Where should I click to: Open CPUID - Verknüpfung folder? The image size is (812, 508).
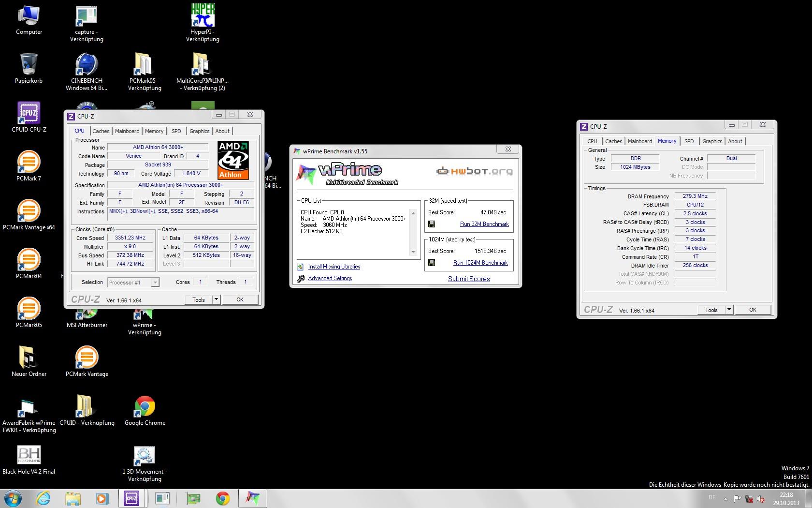(87, 410)
